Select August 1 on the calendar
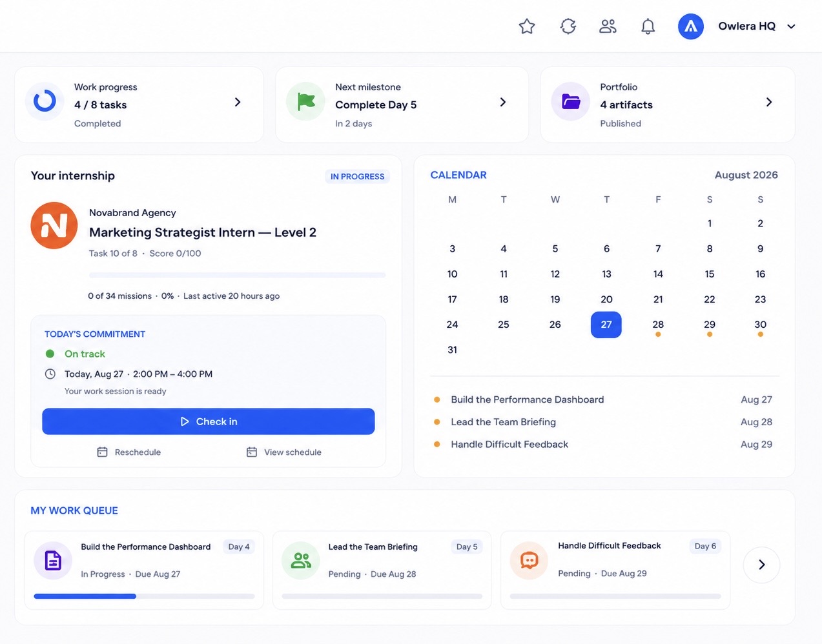Viewport: 822px width, 644px height. click(710, 223)
